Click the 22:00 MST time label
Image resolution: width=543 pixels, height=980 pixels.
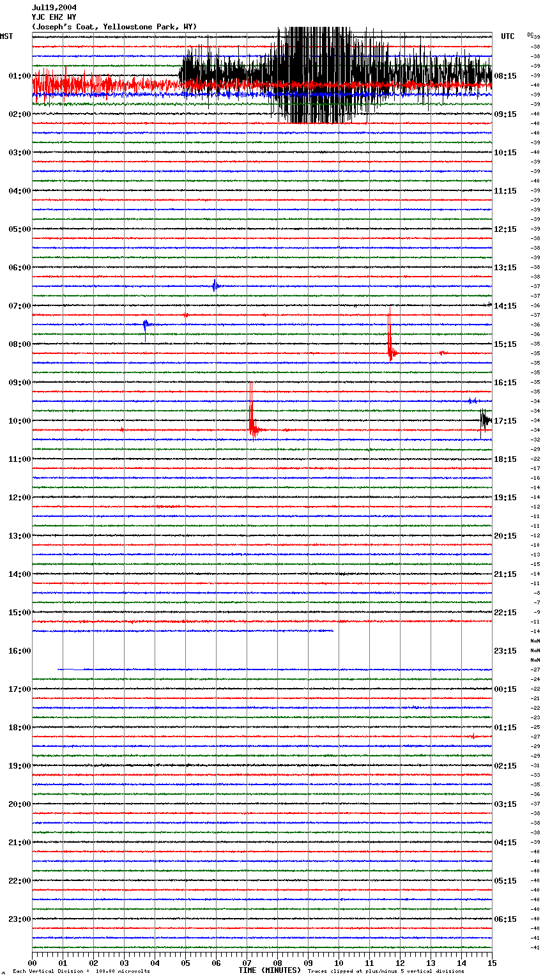point(20,881)
